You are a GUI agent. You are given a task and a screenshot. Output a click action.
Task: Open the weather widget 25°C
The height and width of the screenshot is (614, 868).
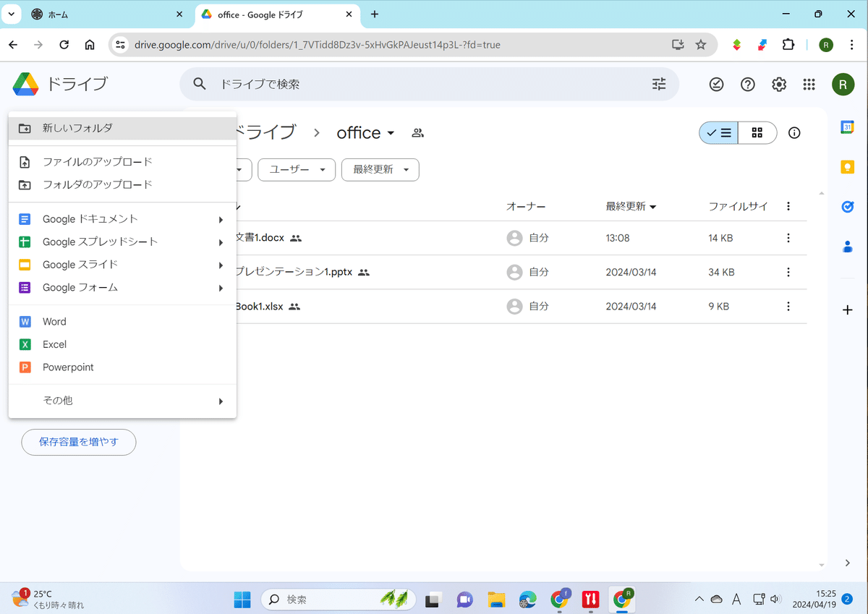pos(49,599)
